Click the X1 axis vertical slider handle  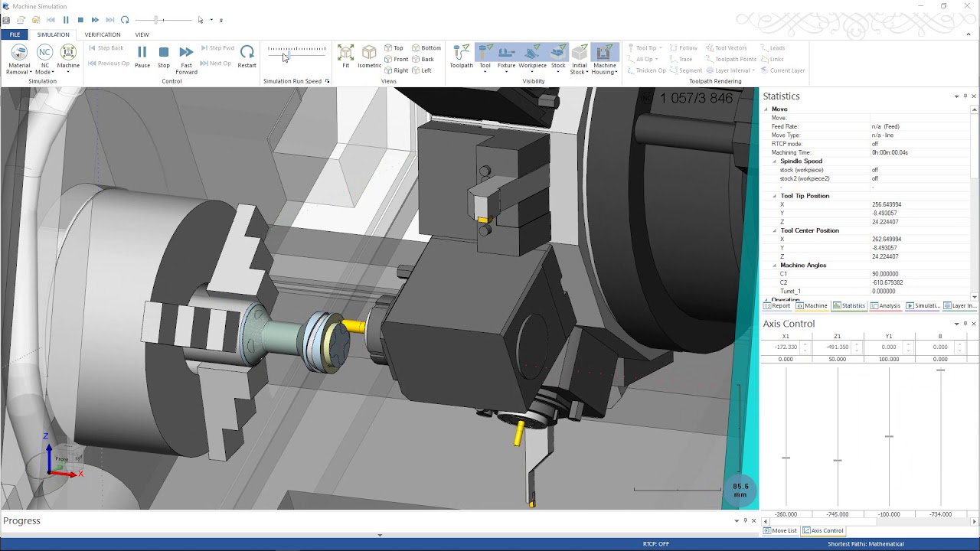[x=786, y=458]
